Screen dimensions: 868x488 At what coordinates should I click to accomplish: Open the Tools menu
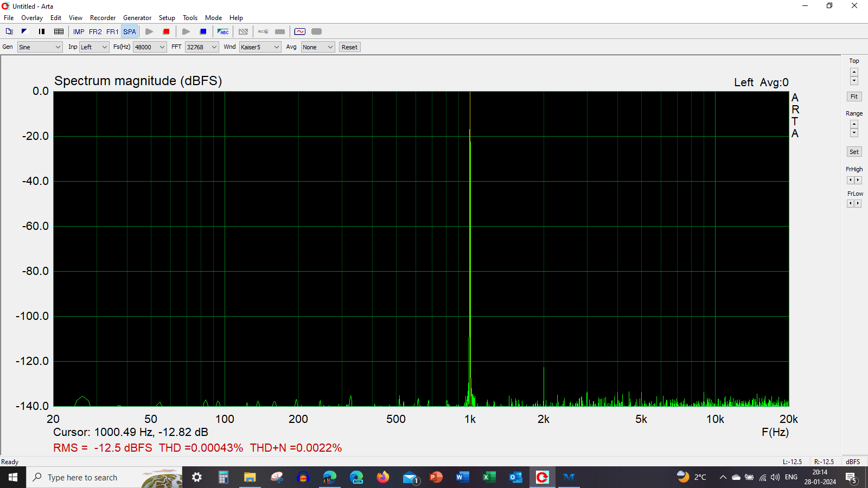(x=190, y=18)
